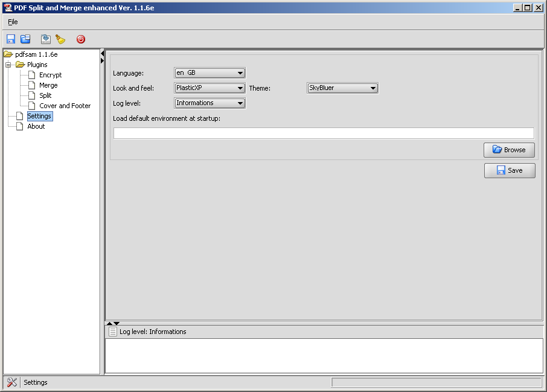Image resolution: width=547 pixels, height=392 pixels.
Task: Open the Language dropdown
Action: (210, 73)
